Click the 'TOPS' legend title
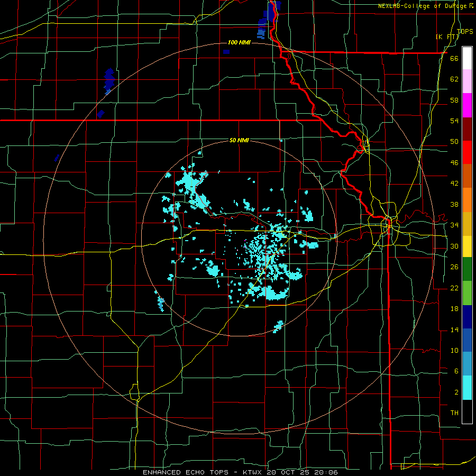The height and width of the screenshot is (476, 476). coord(465,31)
